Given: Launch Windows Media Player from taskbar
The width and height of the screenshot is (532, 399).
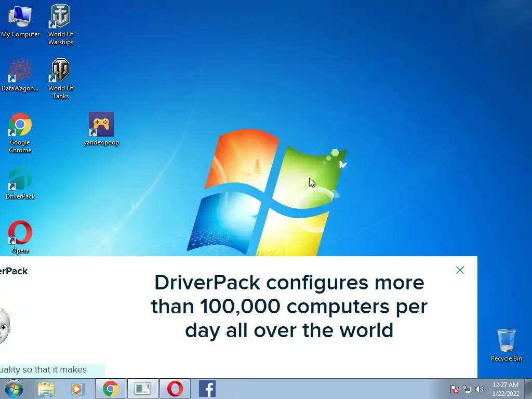Looking at the screenshot, I should pyautogui.click(x=77, y=389).
